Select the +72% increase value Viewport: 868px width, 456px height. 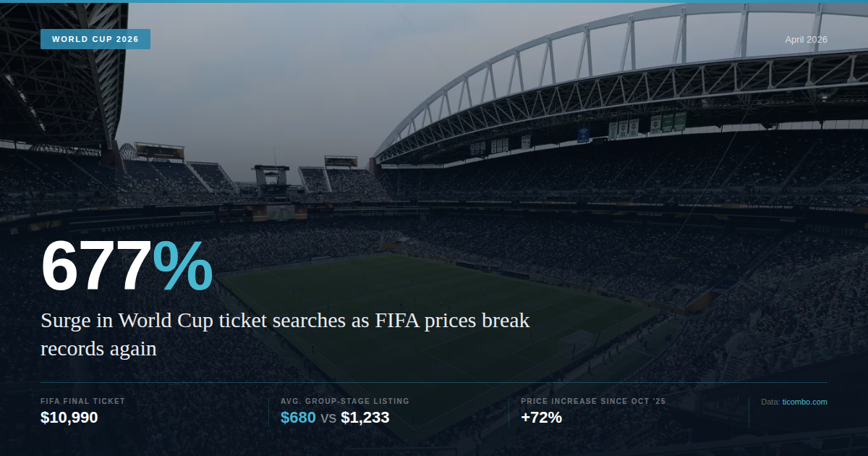coord(541,418)
